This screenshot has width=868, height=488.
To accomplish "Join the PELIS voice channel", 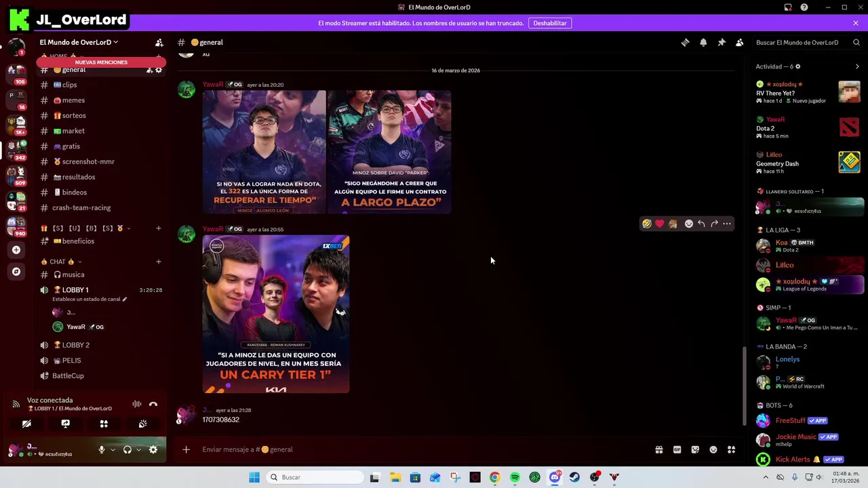I will pos(102,361).
